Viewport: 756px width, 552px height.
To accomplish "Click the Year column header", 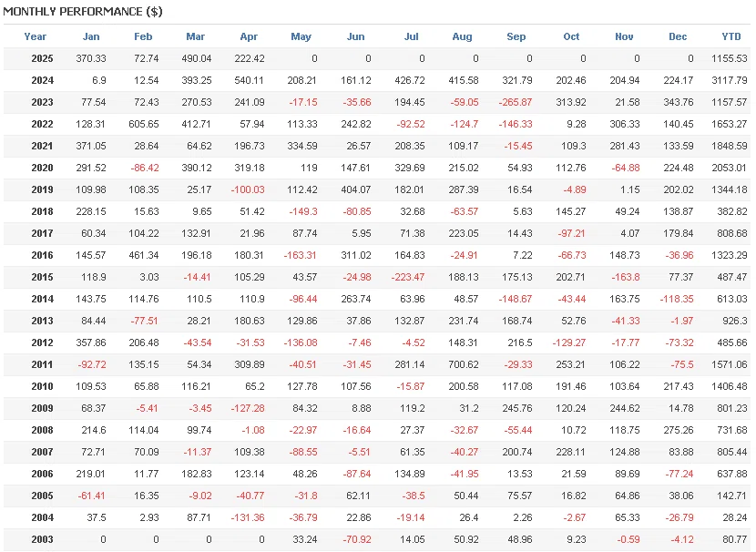I will click(36, 36).
